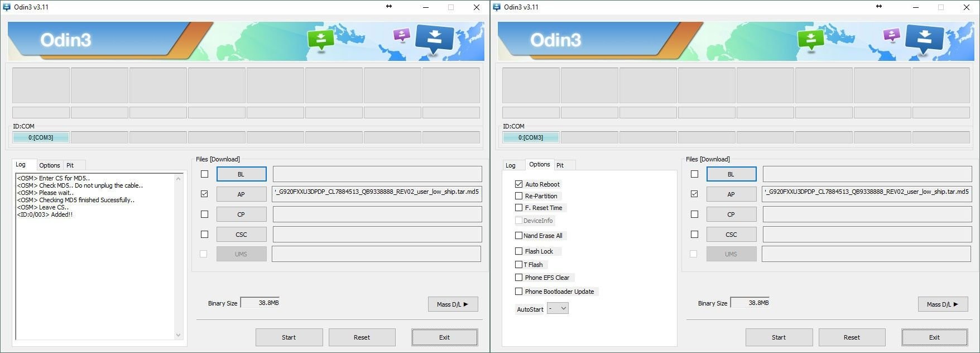Click the CSC file button in the Options-view window

[731, 235]
